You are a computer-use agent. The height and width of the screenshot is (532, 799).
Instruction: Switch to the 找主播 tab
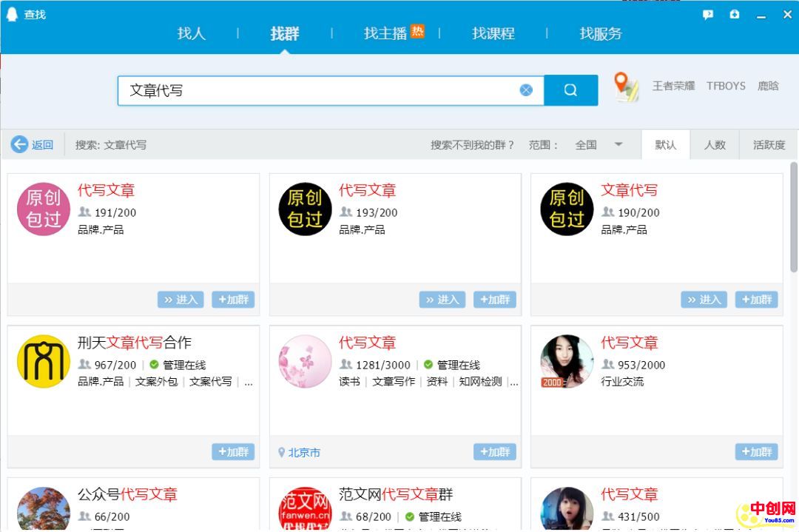[x=385, y=33]
